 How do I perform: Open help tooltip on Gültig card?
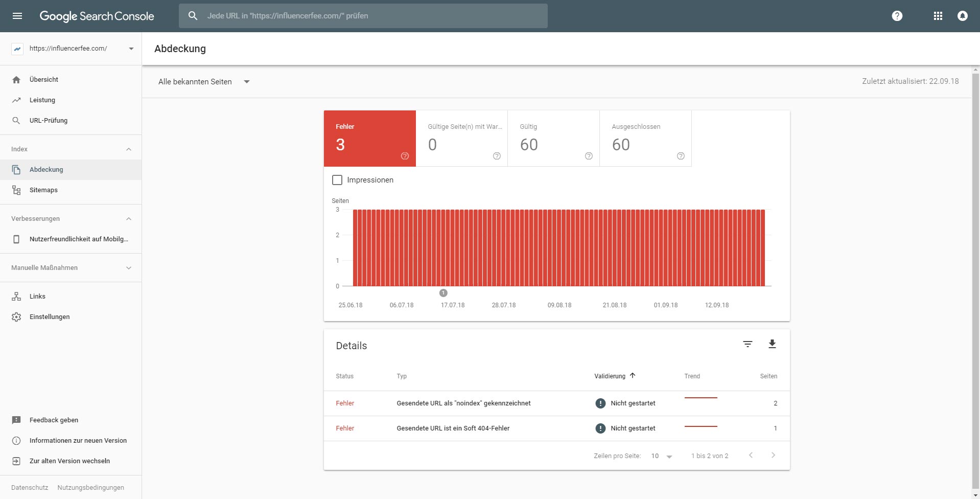[589, 156]
